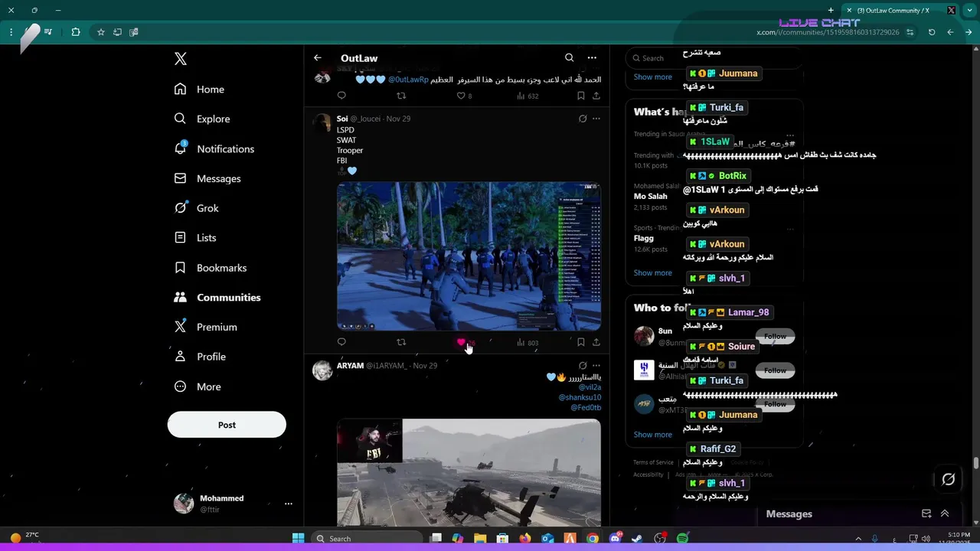Open ARYAM's helicopter video thumbnail

[469, 472]
